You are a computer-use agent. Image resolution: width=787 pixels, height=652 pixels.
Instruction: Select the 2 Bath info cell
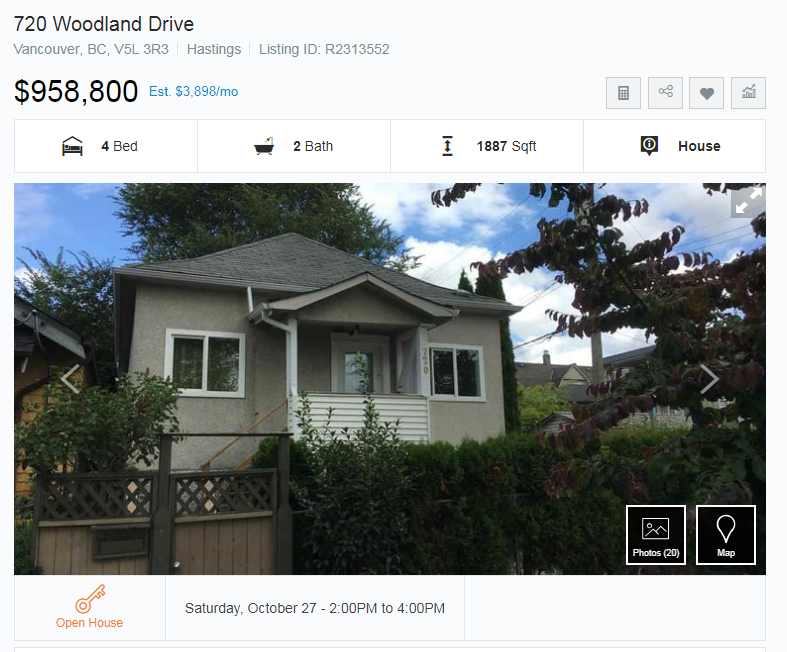click(x=294, y=146)
